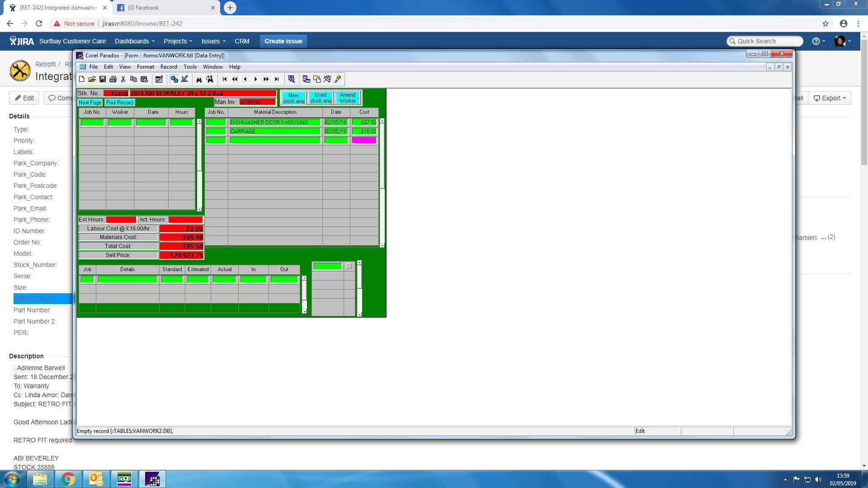Open the Tools menu in Paradox
The image size is (868, 488).
pyautogui.click(x=190, y=67)
